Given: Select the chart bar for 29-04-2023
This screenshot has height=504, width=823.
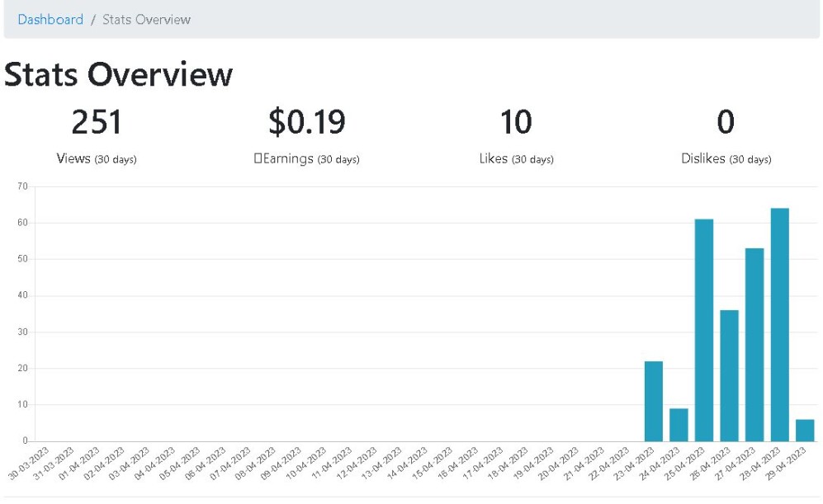Looking at the screenshot, I should click(805, 430).
